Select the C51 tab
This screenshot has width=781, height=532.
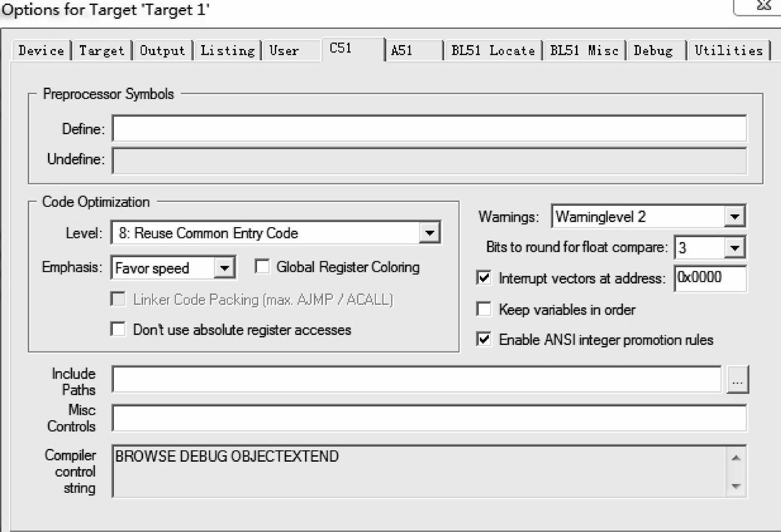(x=353, y=48)
